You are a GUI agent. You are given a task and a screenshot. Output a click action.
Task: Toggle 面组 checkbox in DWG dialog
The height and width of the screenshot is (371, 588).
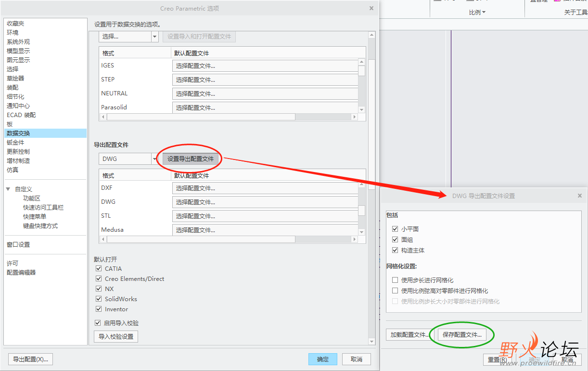395,240
